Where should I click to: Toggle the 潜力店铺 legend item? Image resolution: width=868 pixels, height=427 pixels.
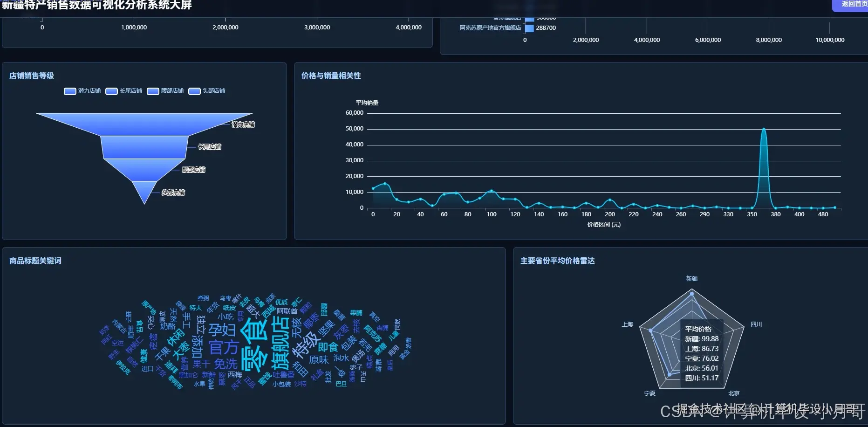82,91
